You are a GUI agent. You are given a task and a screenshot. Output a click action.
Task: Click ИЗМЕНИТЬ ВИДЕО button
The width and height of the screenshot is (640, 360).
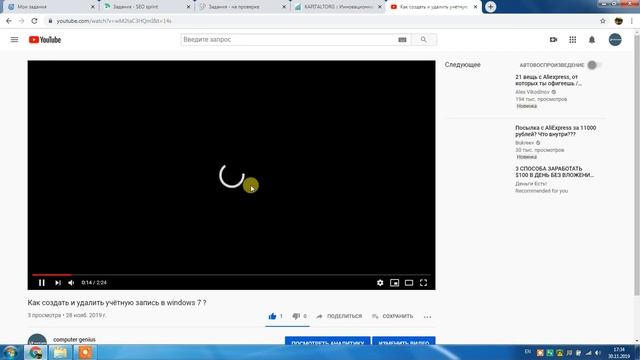pyautogui.click(x=404, y=340)
